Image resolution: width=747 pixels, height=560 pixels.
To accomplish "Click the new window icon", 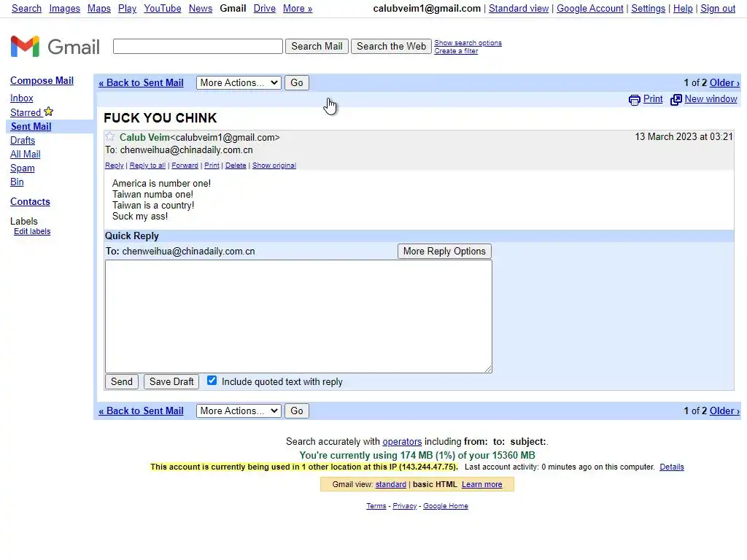I will pyautogui.click(x=676, y=99).
